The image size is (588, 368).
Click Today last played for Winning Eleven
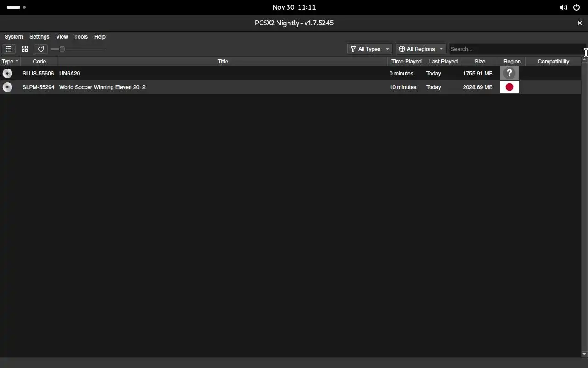pyautogui.click(x=434, y=87)
